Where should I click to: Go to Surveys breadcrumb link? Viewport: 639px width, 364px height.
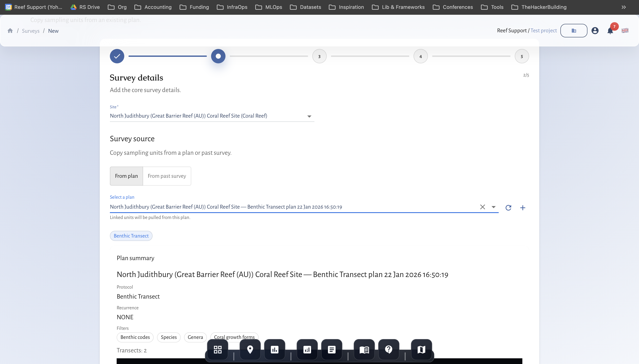click(x=30, y=31)
